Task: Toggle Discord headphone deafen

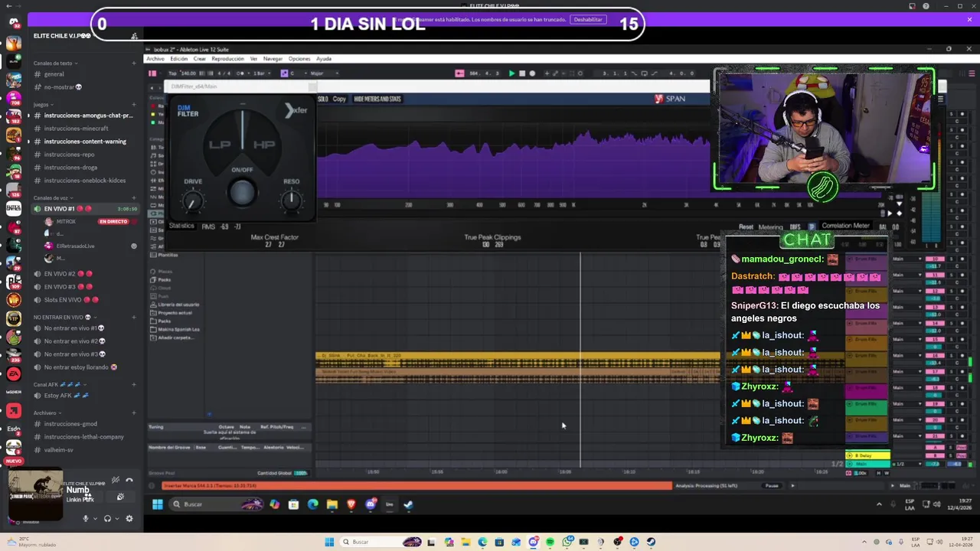Action: click(x=107, y=519)
